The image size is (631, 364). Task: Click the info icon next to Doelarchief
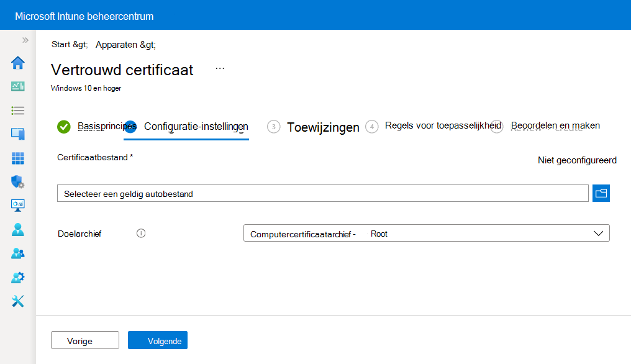tap(141, 233)
